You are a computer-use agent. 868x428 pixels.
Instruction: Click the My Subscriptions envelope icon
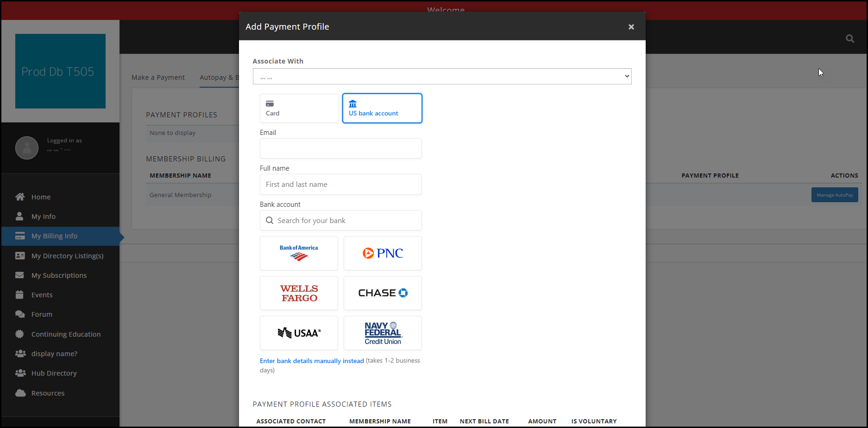19,275
